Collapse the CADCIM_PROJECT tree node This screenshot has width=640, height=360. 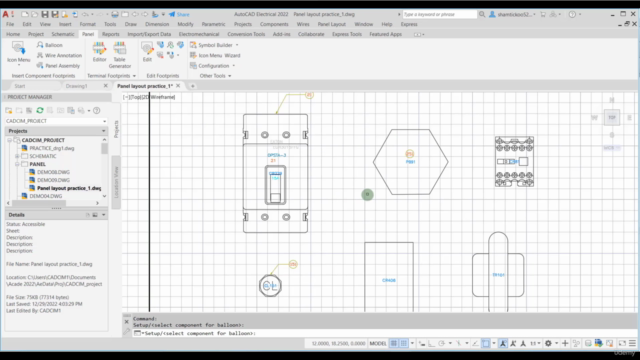point(9,140)
